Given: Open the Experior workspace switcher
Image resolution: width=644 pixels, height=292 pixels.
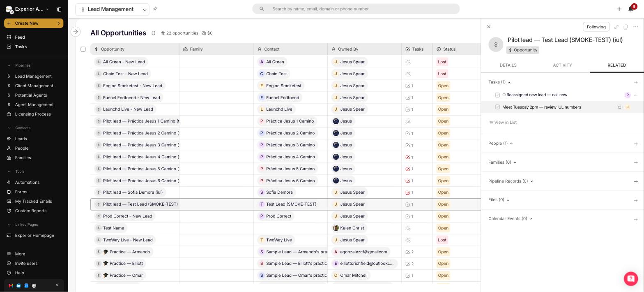Looking at the screenshot, I should point(28,9).
